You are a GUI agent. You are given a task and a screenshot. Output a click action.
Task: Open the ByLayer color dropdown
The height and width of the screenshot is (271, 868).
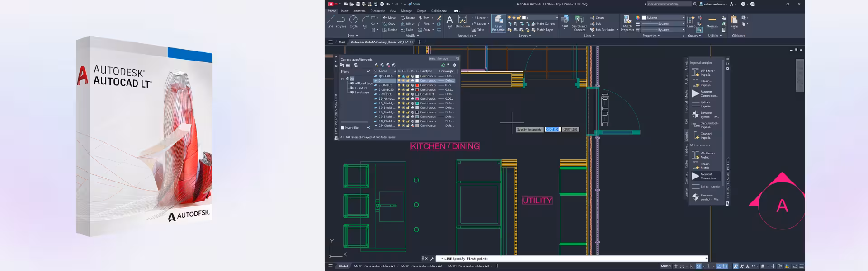pos(663,18)
